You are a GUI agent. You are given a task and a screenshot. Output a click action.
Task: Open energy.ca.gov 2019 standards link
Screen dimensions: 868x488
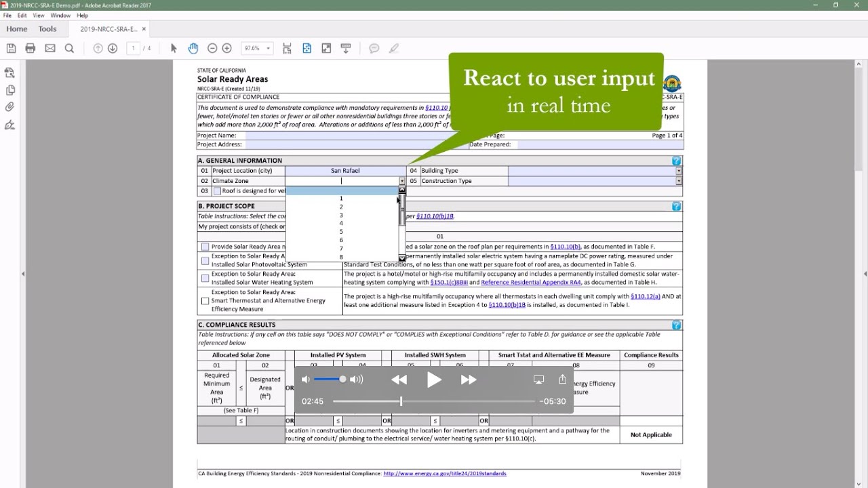(445, 474)
